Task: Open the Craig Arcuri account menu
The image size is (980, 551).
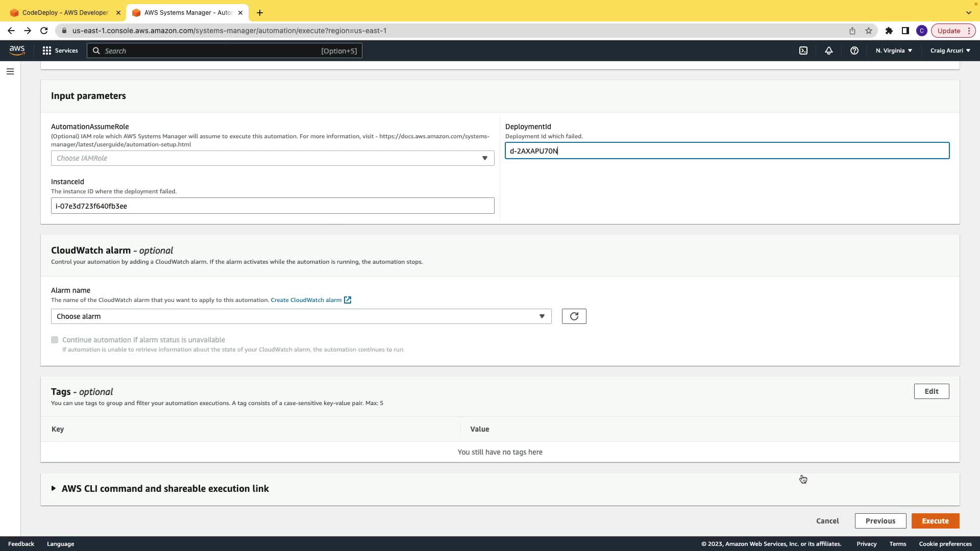Action: [950, 51]
